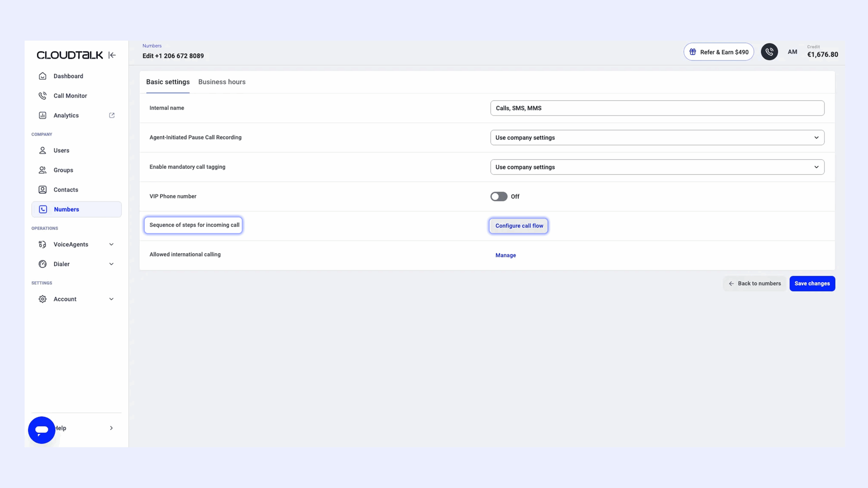Viewport: 868px width, 488px height.
Task: Open Agent-Initiated Pause Call Recording dropdown
Action: [x=657, y=138]
